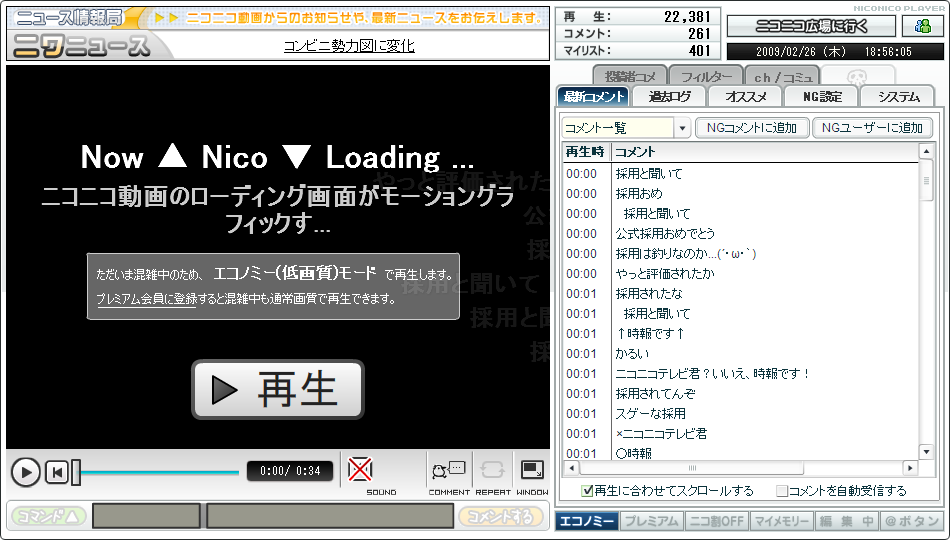
Task: Uncheck 再生に合わせてスクロールする checkbox
Action: point(586,491)
